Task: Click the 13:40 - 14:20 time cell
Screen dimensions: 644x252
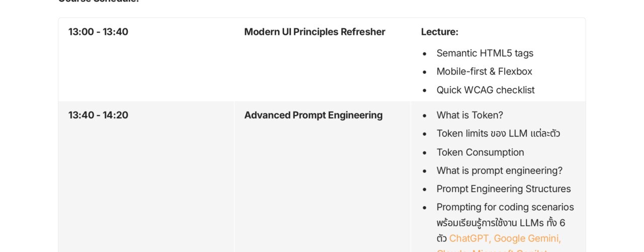Action: point(98,115)
